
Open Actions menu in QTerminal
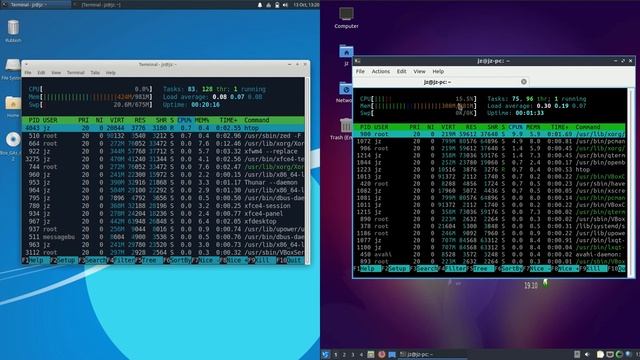click(381, 71)
